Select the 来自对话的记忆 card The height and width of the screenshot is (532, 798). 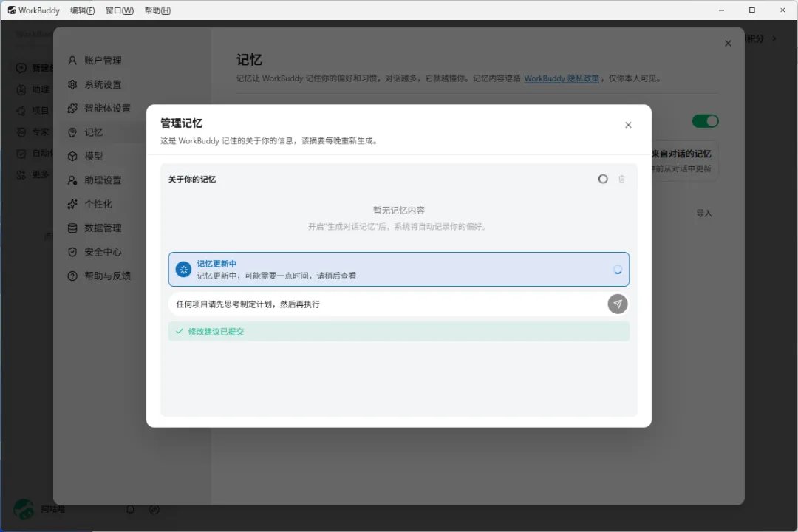click(x=684, y=160)
